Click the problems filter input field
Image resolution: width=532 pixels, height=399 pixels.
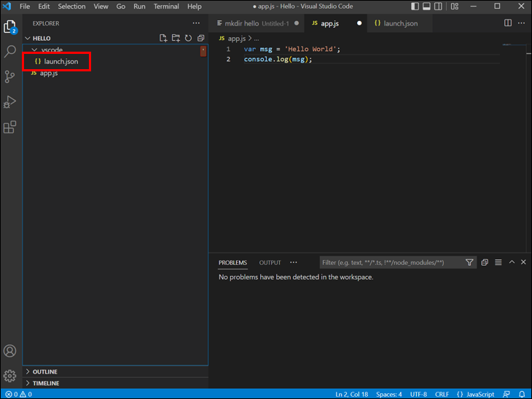click(x=390, y=263)
